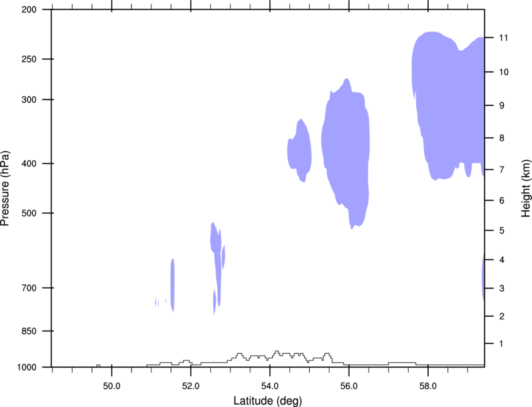Click the 'Pressure (hPa)' axis title
Screen dimensions: 532x407
[x=5, y=188]
